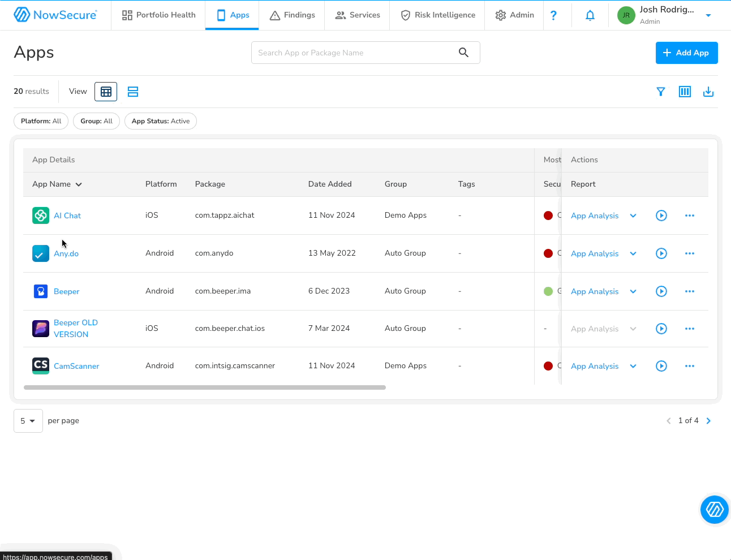
Task: Click the search magnifier icon
Action: [x=463, y=53]
